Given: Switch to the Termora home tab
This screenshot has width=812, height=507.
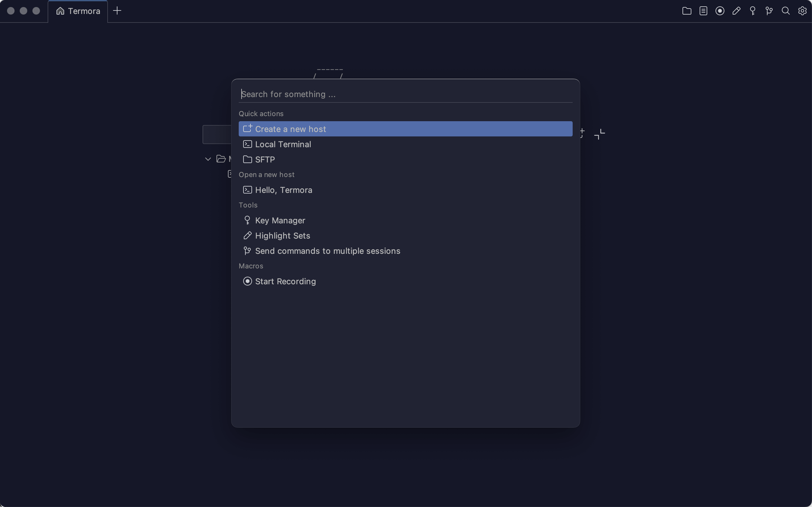Looking at the screenshot, I should pyautogui.click(x=78, y=11).
